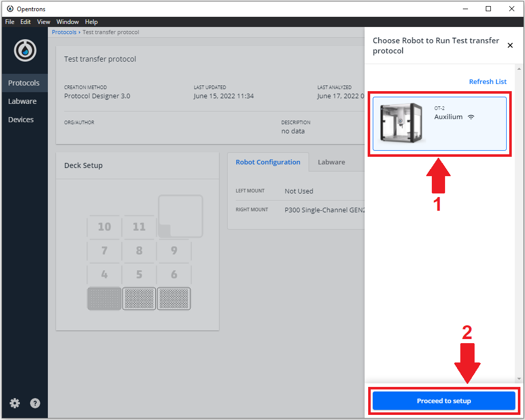Click Refresh List link

(487, 81)
